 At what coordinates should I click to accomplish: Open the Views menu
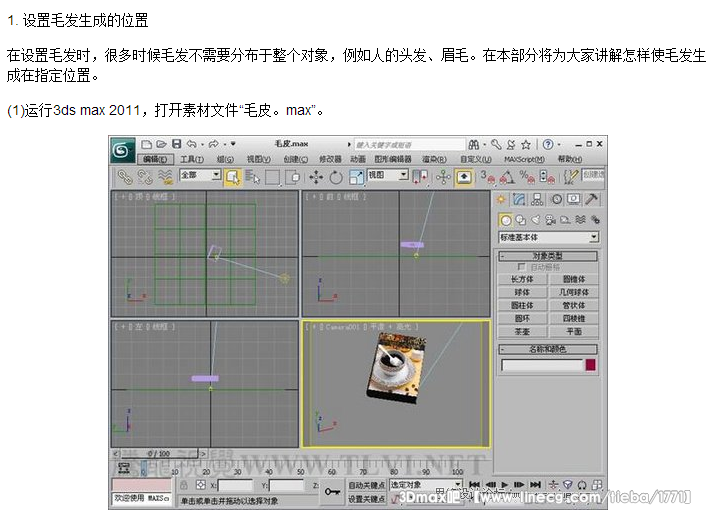pos(259,159)
